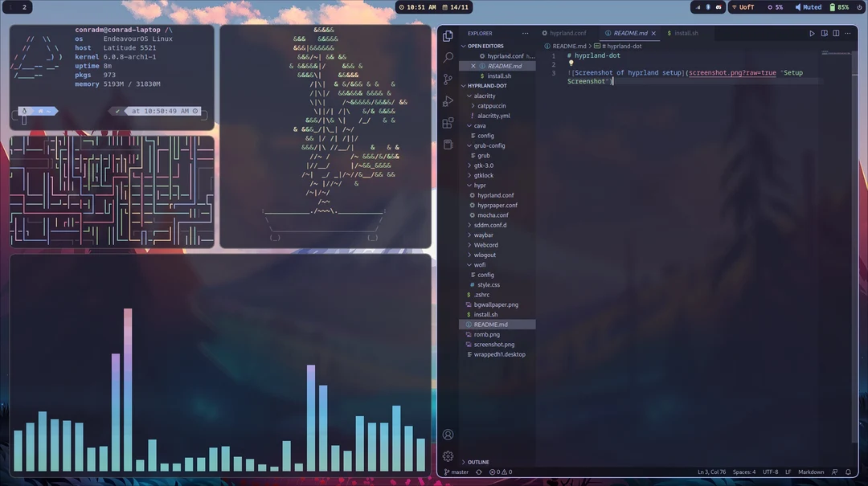Collapse the OPEN EDITORS section

point(480,46)
